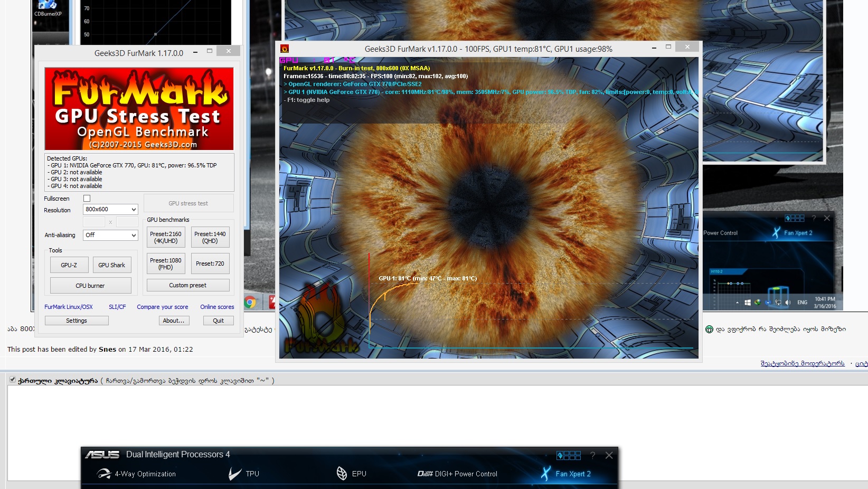
Task: Open the Resolution 800x600 dropdown
Action: coord(110,209)
